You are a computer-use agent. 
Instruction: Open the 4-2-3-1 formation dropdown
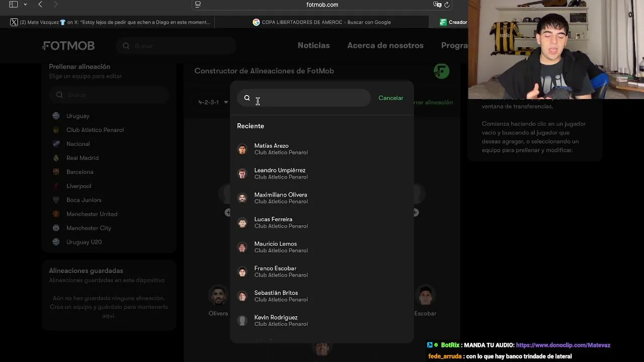[x=213, y=102]
